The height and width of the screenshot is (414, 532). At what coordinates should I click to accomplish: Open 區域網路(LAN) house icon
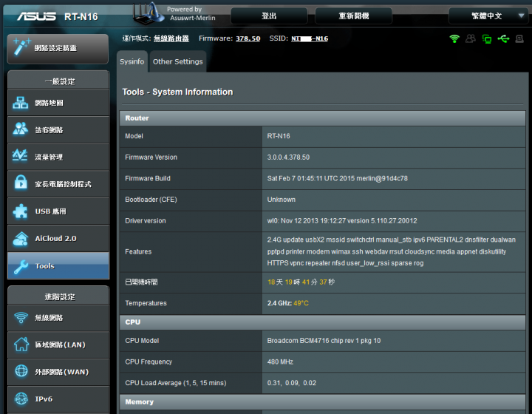tap(21, 345)
